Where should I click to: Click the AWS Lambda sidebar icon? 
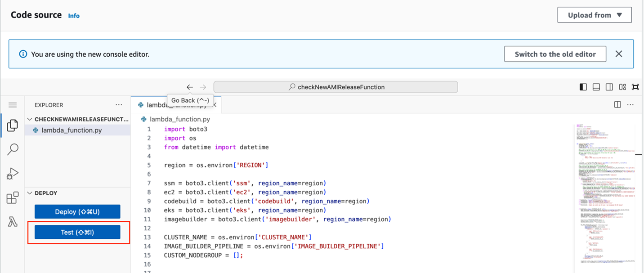(x=12, y=220)
